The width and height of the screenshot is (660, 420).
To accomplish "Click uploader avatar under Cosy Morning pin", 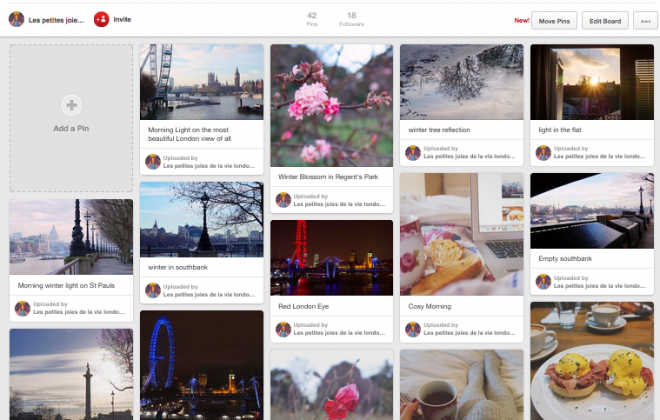I will pos(412,329).
